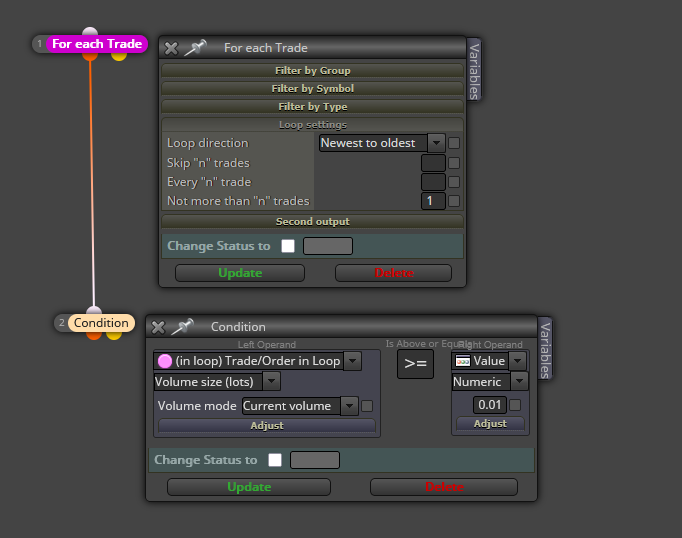Close the Condition panel
This screenshot has width=682, height=538.
point(158,327)
